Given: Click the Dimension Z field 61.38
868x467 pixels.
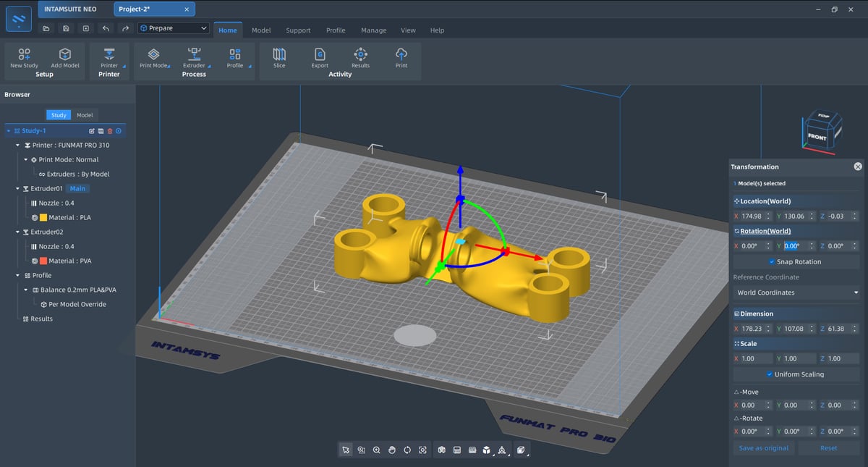Looking at the screenshot, I should [x=839, y=329].
